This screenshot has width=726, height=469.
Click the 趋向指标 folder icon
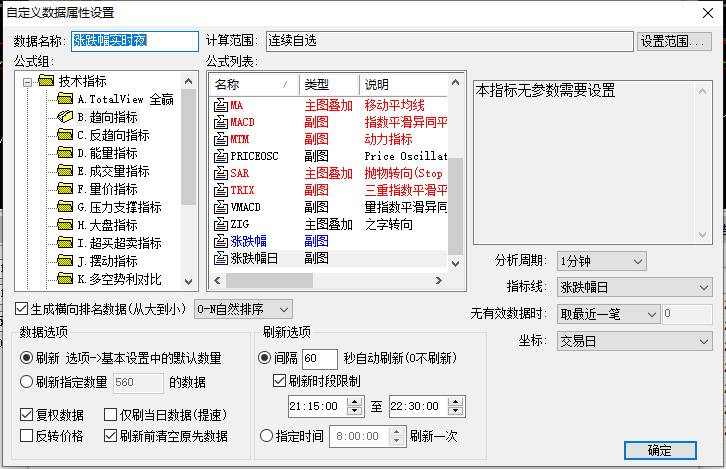coord(65,117)
